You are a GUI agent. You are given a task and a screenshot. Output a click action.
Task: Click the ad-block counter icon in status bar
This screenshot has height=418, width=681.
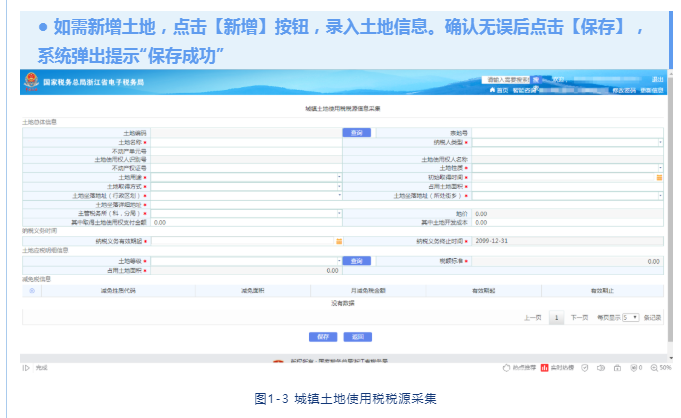point(634,368)
